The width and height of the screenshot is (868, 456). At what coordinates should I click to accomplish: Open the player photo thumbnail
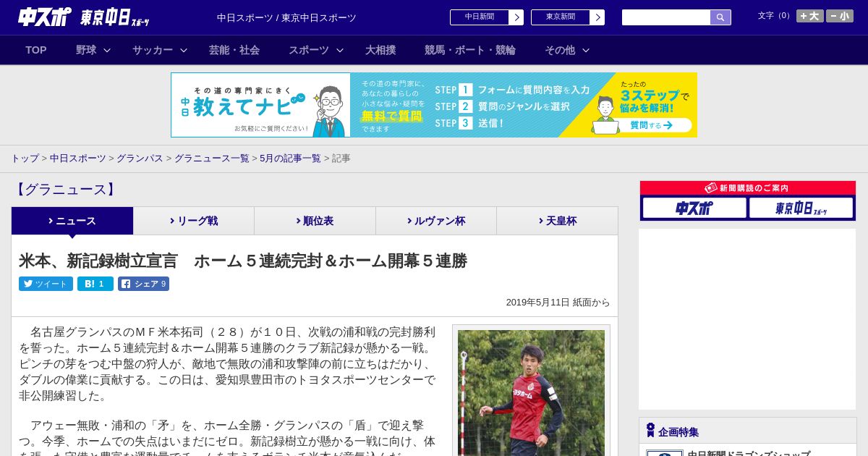(x=531, y=392)
